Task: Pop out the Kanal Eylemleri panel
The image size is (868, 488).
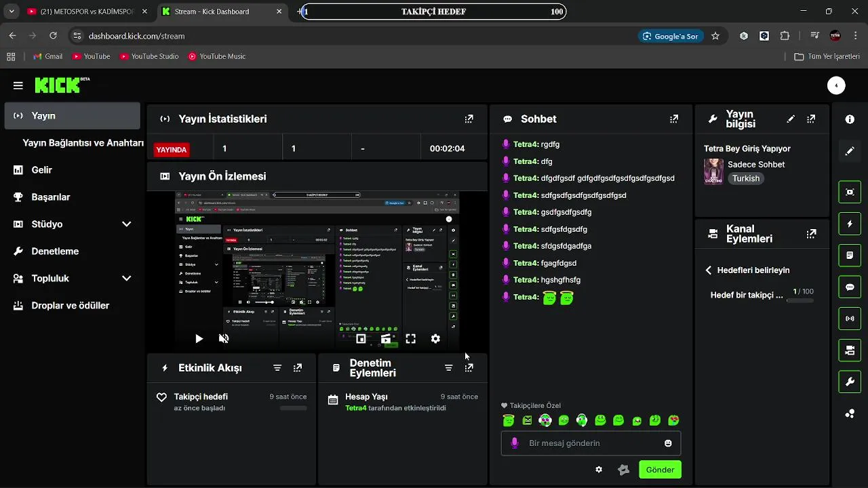Action: coord(811,234)
